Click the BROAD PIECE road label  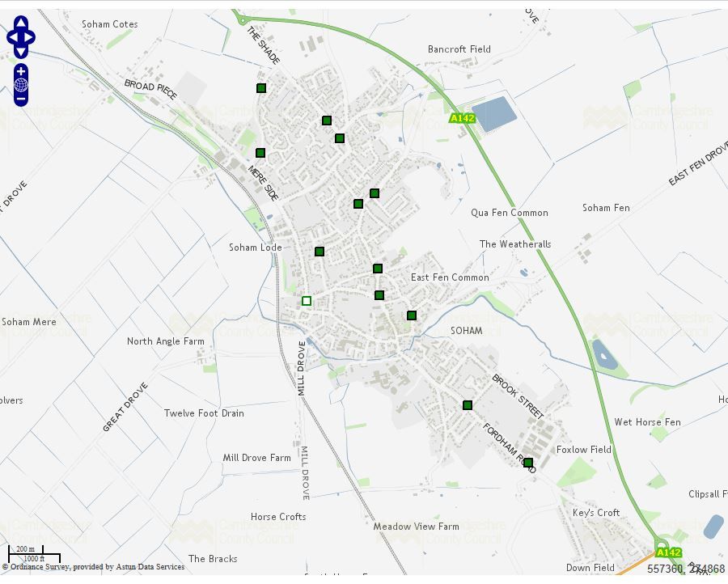pos(150,89)
